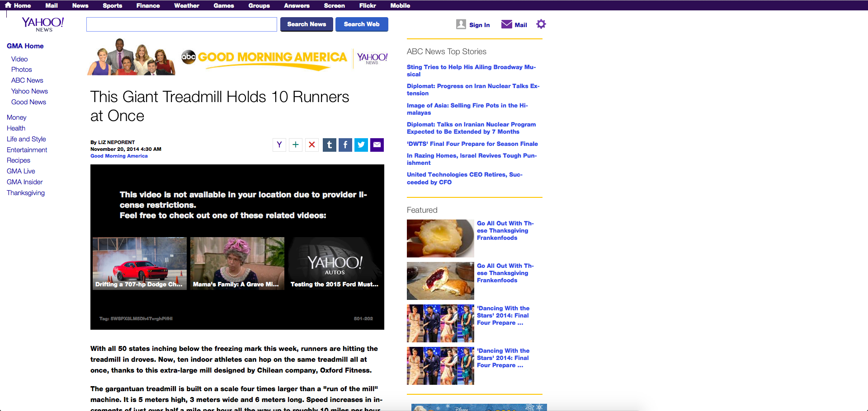Open Yahoo News in sidebar

(x=29, y=91)
